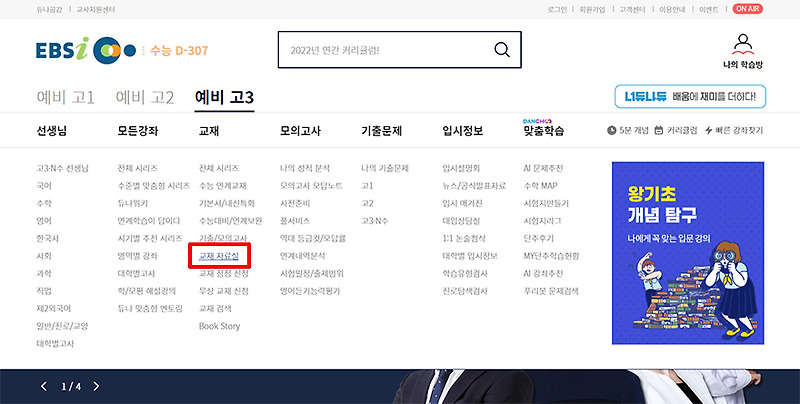The width and height of the screenshot is (800, 404).
Task: Open 듀나공감 top link
Action: 49,10
